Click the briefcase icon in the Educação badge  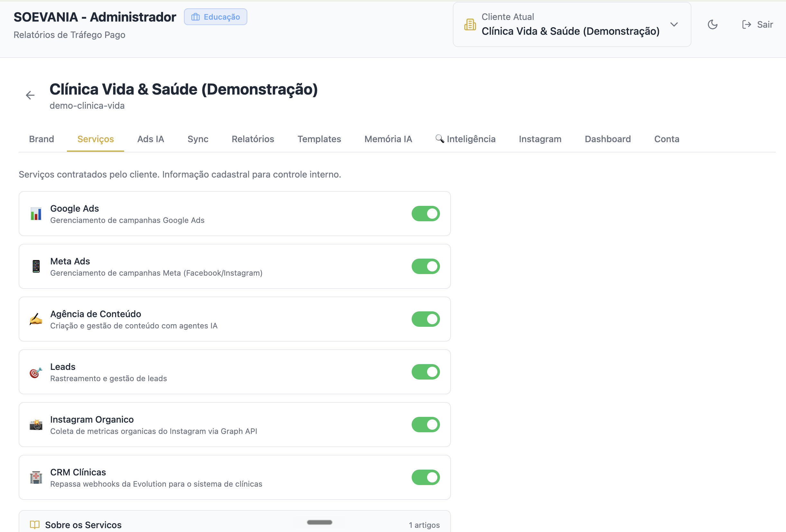(196, 17)
